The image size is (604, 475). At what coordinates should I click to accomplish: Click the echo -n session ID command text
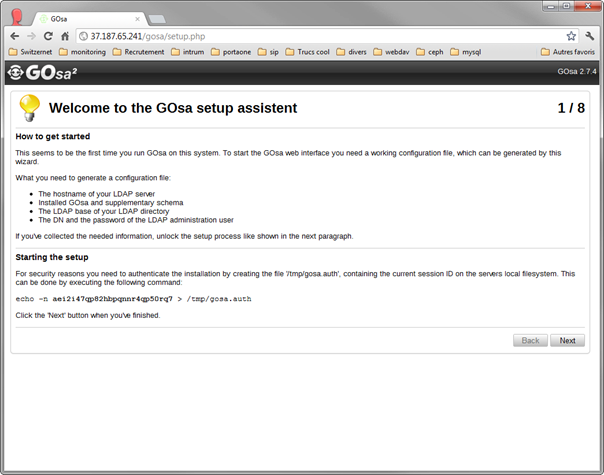133,299
